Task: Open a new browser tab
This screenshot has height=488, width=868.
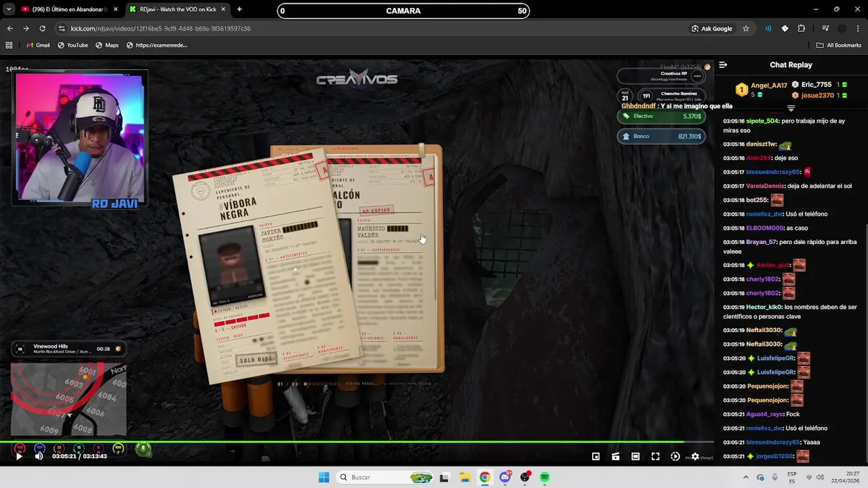Action: click(239, 9)
